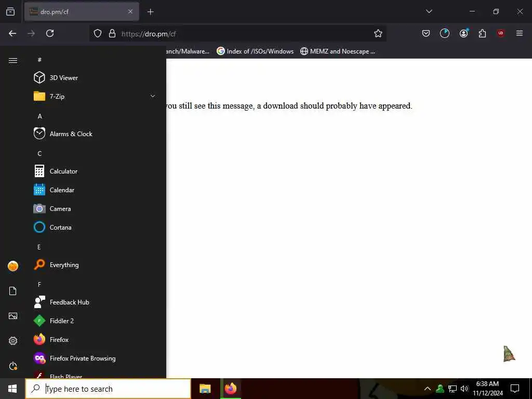Open the Malware bookmark
The height and width of the screenshot is (399, 532).
tap(188, 51)
